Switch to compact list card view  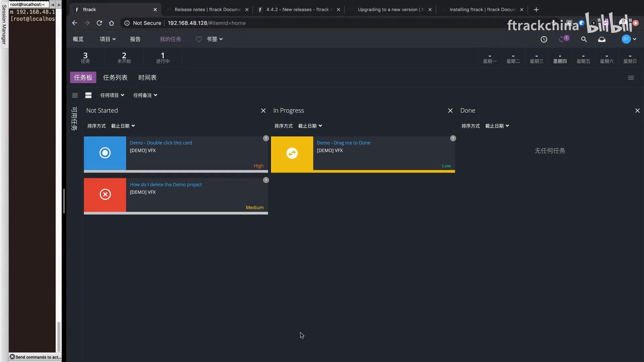pos(75,95)
